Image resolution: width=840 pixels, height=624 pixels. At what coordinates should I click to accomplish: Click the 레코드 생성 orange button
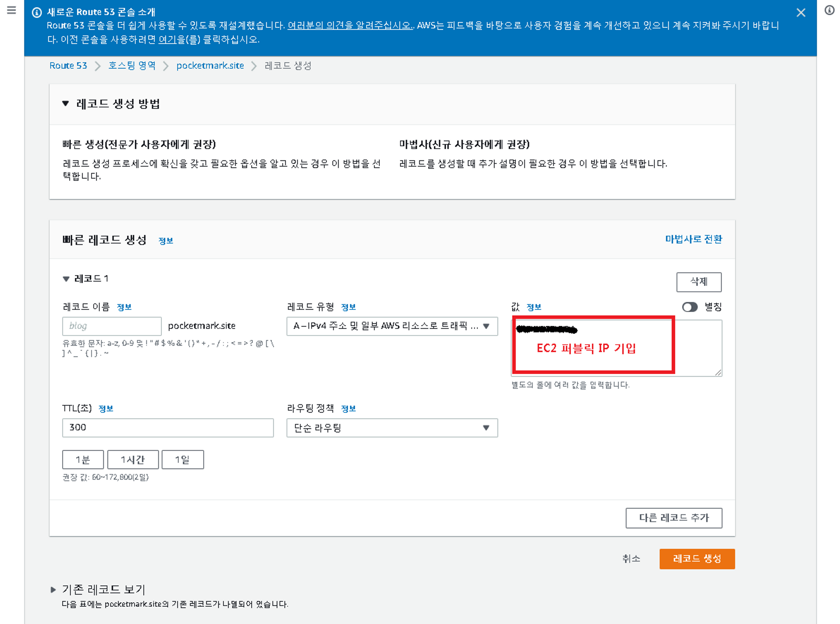[697, 559]
